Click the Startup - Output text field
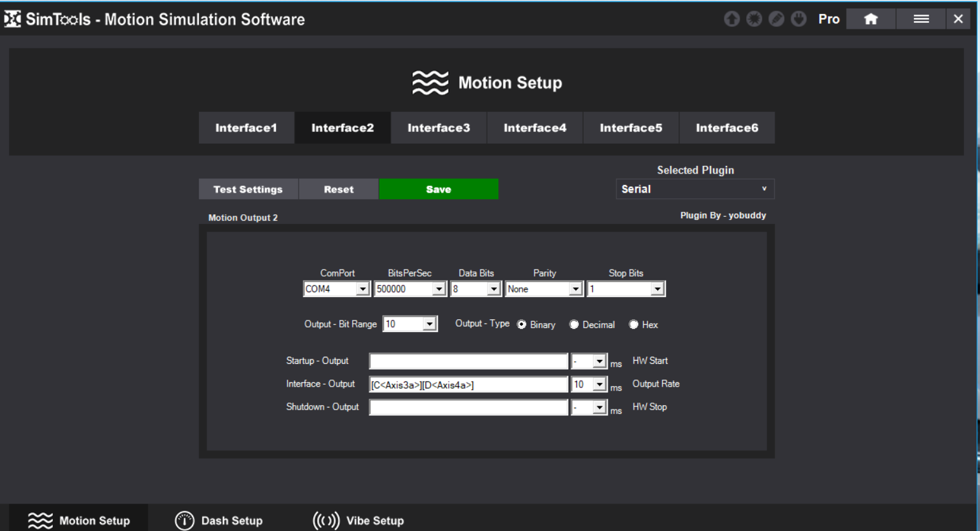The height and width of the screenshot is (531, 980). point(468,361)
